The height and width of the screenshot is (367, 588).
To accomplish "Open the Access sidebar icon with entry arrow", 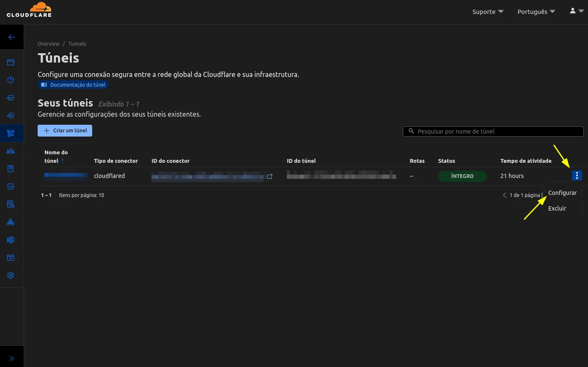I will click(x=11, y=115).
